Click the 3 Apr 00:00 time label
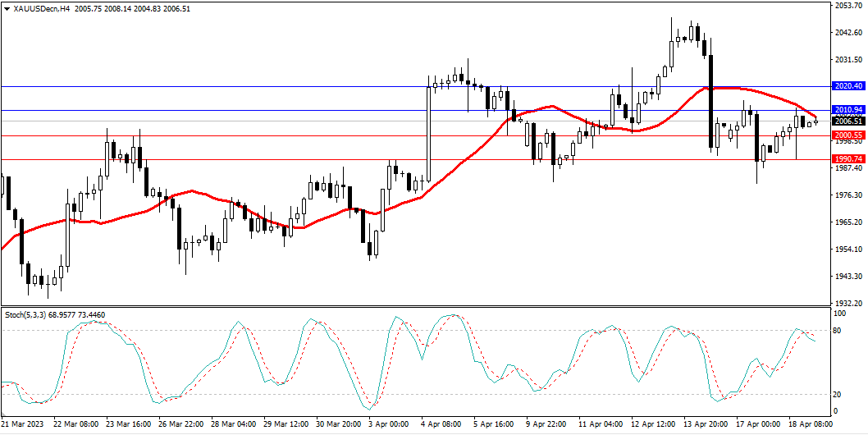The height and width of the screenshot is (435, 868). 389,424
